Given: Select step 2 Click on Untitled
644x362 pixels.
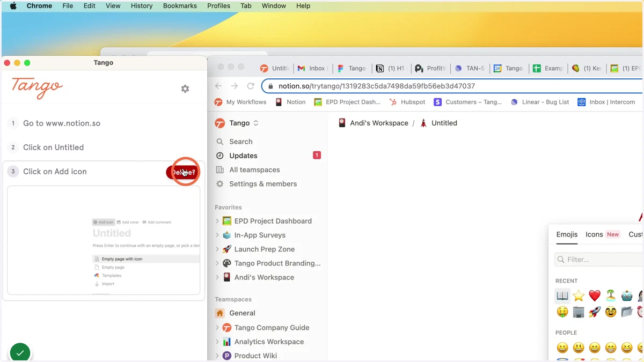Looking at the screenshot, I should (53, 147).
